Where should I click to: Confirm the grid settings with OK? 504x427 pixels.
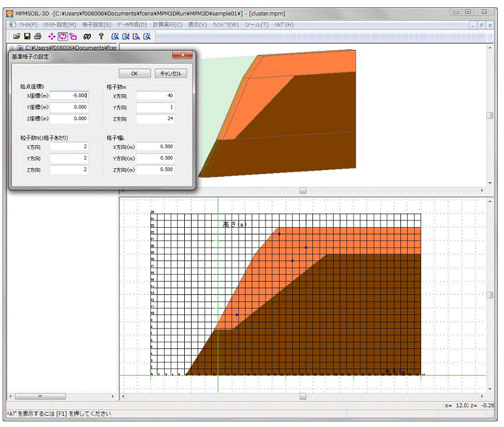click(x=134, y=73)
